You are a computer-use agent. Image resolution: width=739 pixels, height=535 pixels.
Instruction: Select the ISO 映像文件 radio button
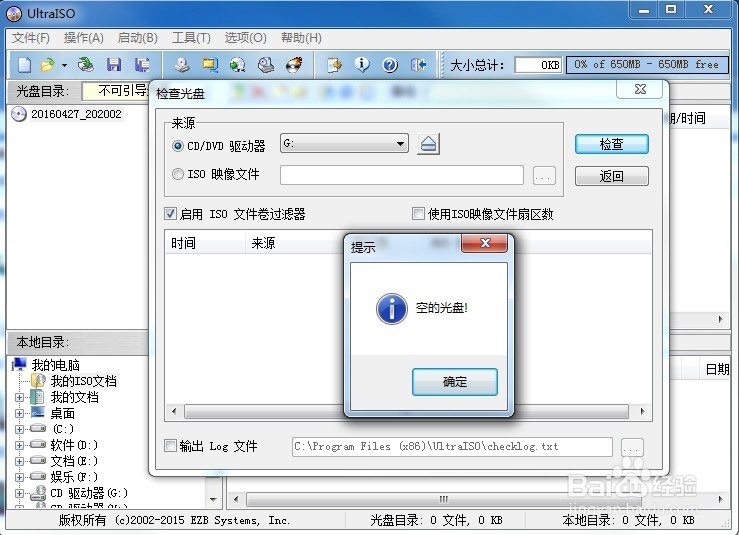178,174
